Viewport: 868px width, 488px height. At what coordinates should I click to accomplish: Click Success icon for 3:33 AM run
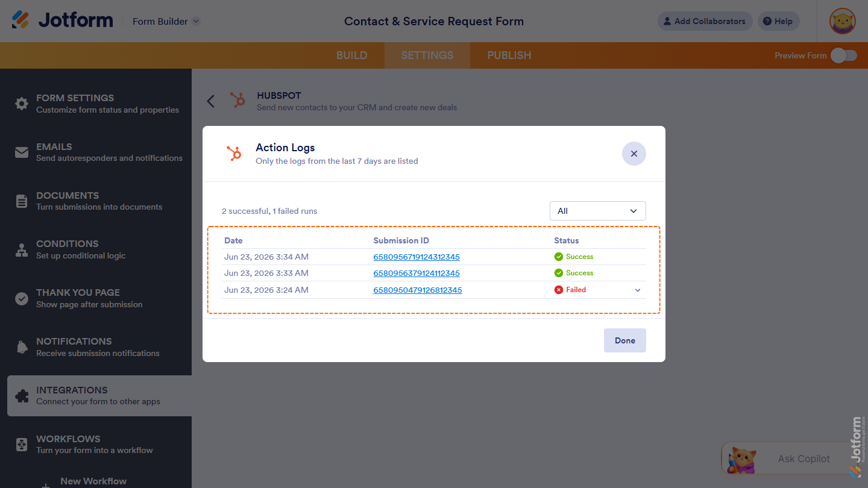pos(559,273)
